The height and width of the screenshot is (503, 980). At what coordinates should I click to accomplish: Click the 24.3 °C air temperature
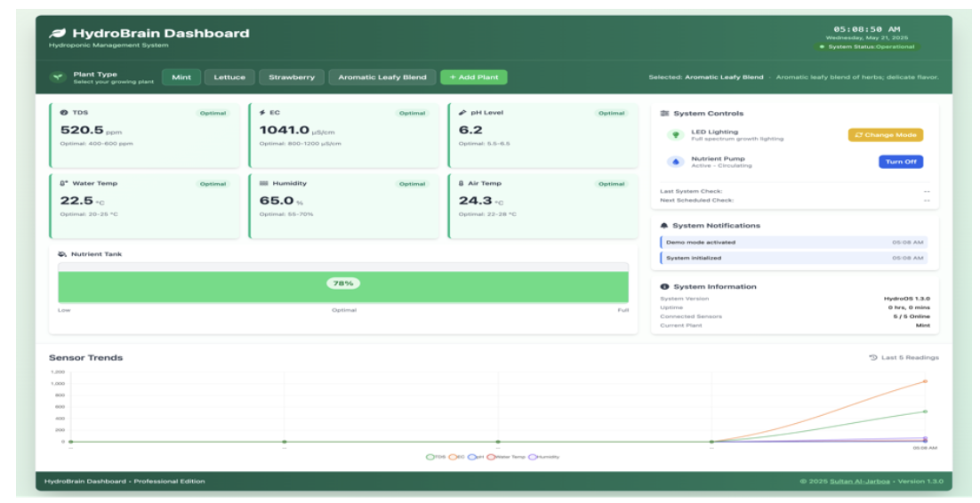pos(481,201)
